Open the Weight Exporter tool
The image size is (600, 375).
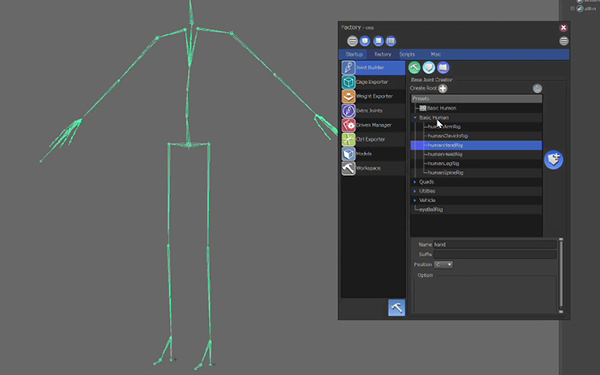coord(373,96)
